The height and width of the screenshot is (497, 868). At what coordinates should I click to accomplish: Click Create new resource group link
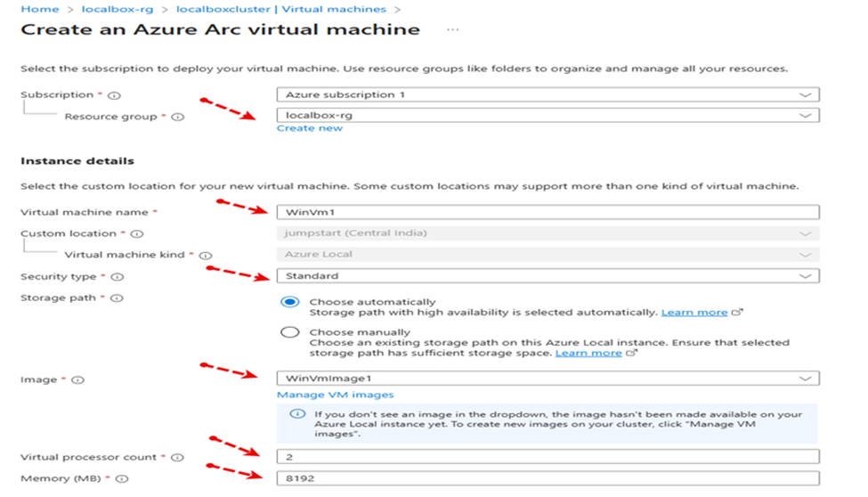[310, 128]
